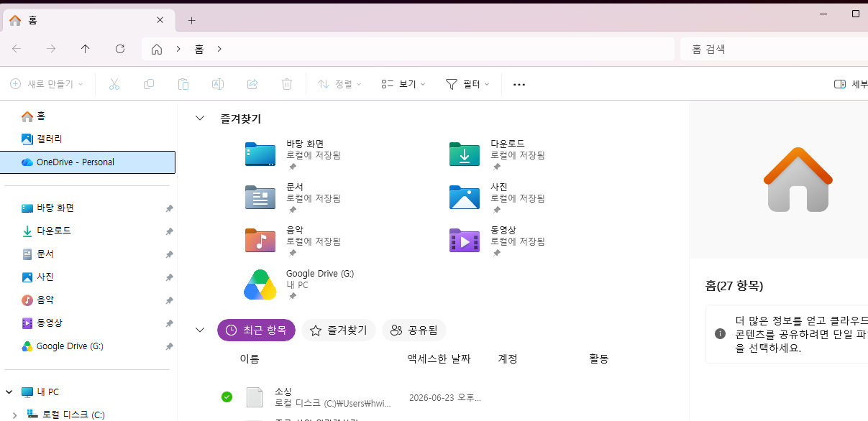Open the 보기 view dropdown

click(403, 84)
